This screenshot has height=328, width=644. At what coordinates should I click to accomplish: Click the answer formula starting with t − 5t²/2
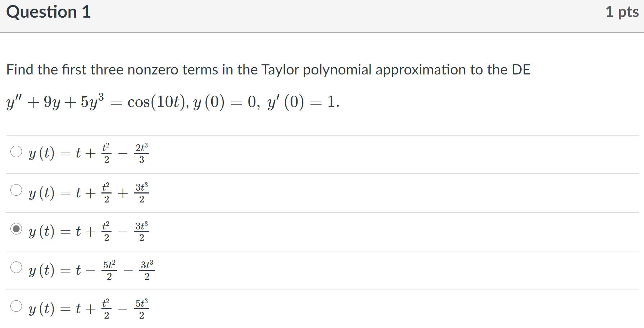point(91,270)
